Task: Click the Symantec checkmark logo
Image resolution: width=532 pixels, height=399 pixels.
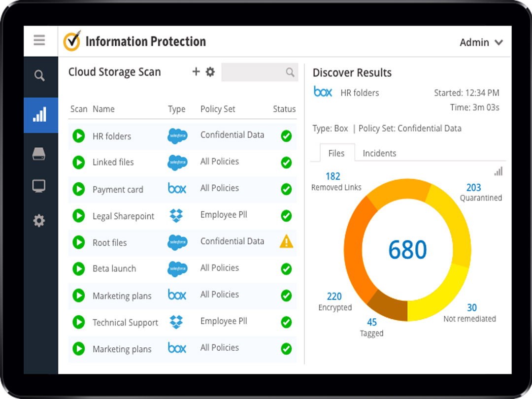Action: (72, 41)
